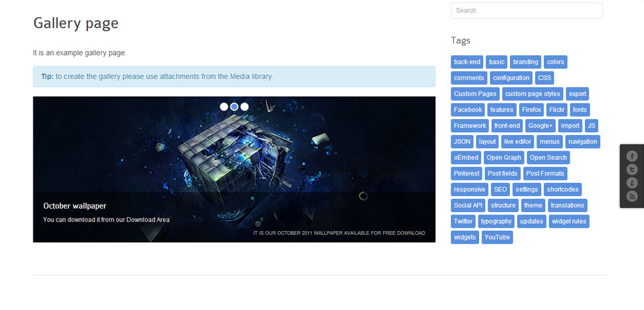This screenshot has width=644, height=310.
Task: Select the 'custom page styles' tag
Action: tap(533, 93)
